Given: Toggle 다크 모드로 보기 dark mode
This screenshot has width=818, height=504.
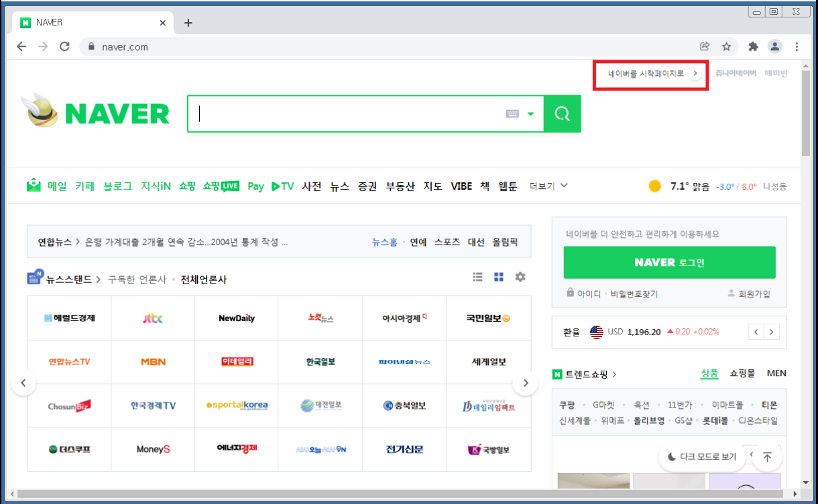Looking at the screenshot, I should [x=702, y=456].
